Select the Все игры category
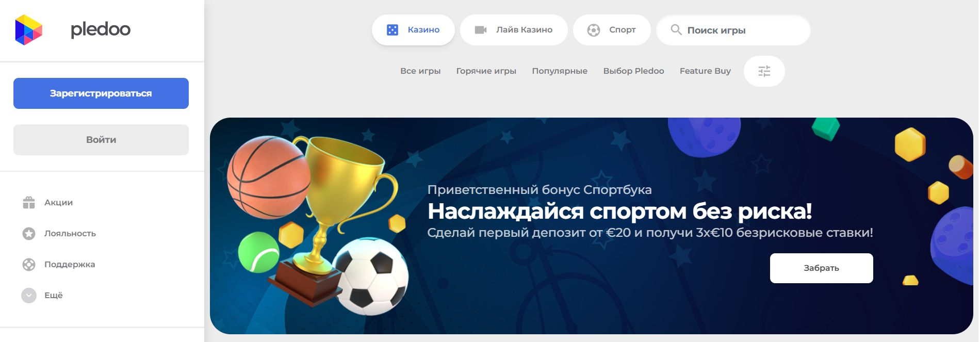Screen dimensions: 980x342 tap(420, 71)
